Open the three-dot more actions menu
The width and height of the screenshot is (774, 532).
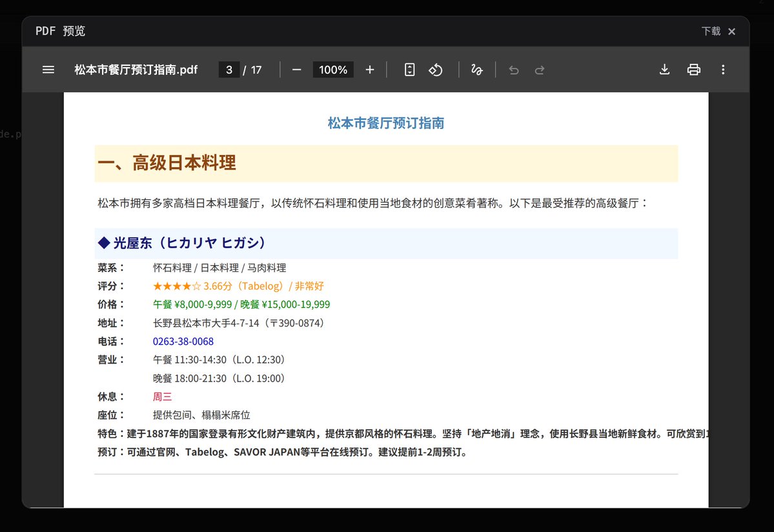coord(723,70)
